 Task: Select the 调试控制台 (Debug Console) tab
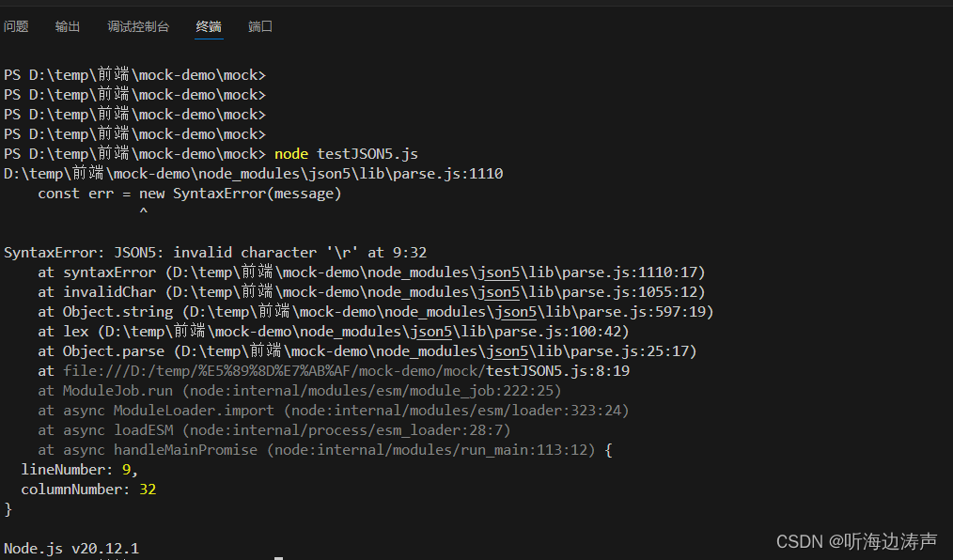tap(138, 26)
